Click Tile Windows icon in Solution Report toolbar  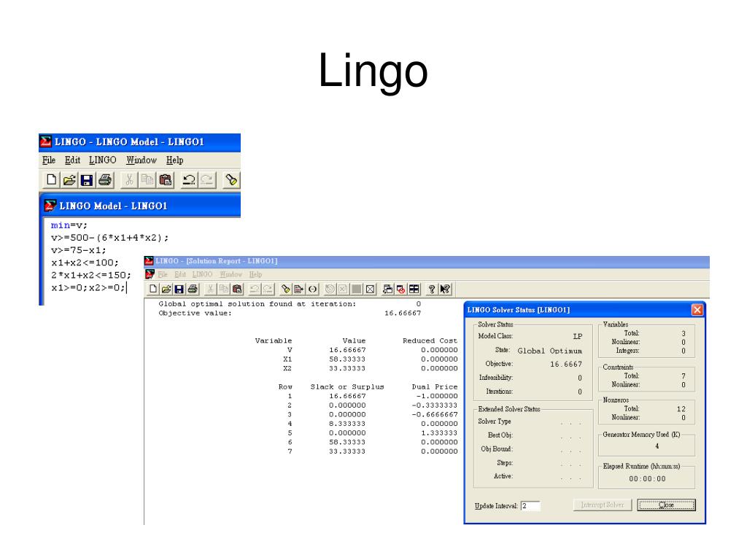pyautogui.click(x=414, y=289)
